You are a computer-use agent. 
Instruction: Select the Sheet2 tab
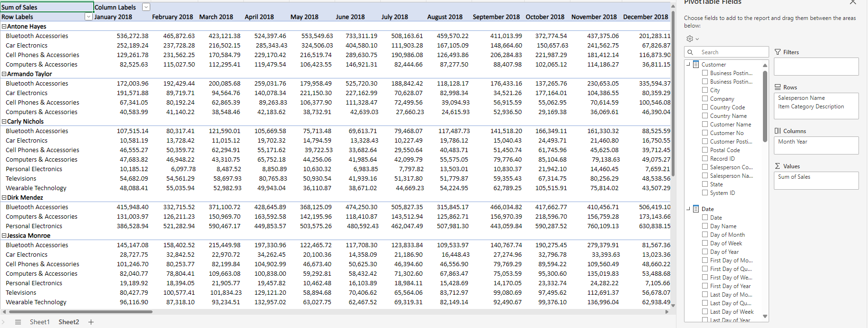(68, 322)
